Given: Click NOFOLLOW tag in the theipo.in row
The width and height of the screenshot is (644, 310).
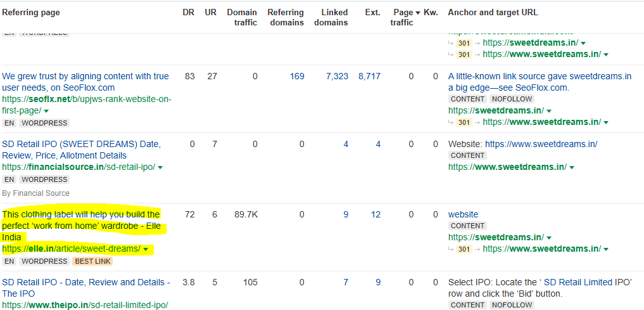Looking at the screenshot, I should (x=512, y=305).
